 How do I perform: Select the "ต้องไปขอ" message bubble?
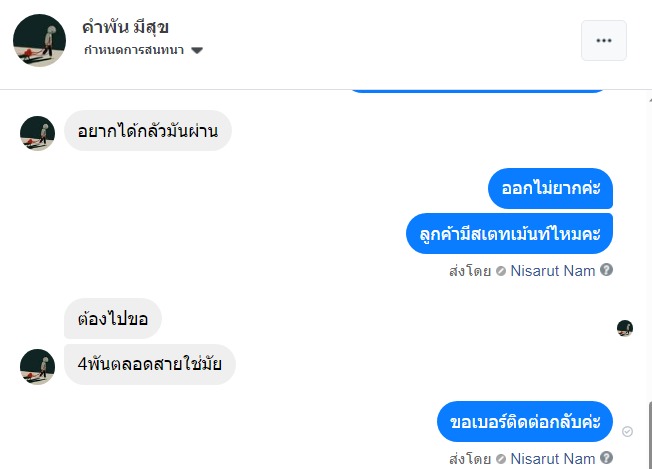[x=113, y=319]
